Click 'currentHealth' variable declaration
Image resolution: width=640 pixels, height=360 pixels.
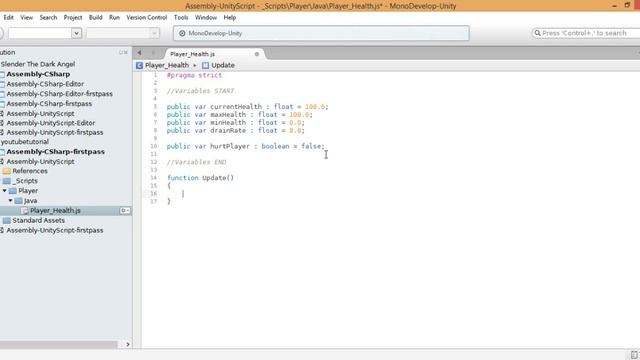(x=247, y=107)
